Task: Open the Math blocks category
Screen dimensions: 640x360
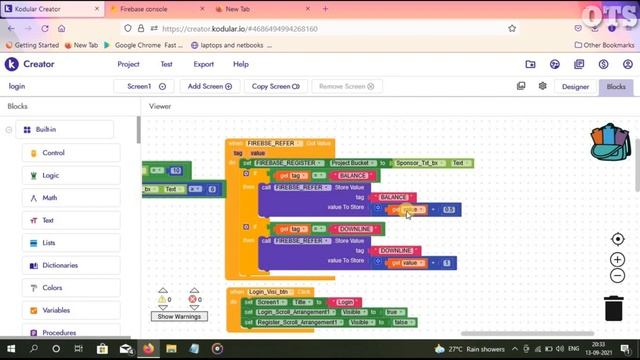Action: [x=71, y=198]
